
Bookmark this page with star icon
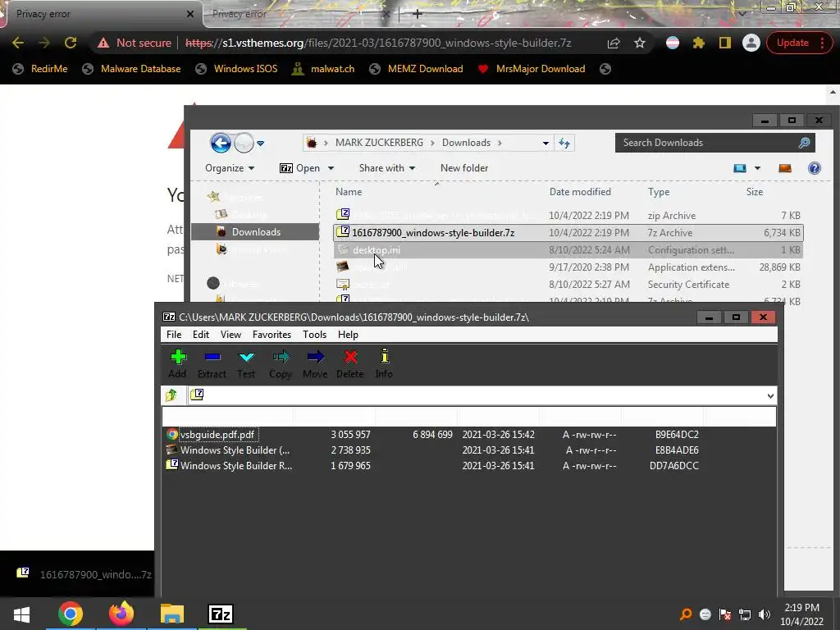click(x=640, y=43)
